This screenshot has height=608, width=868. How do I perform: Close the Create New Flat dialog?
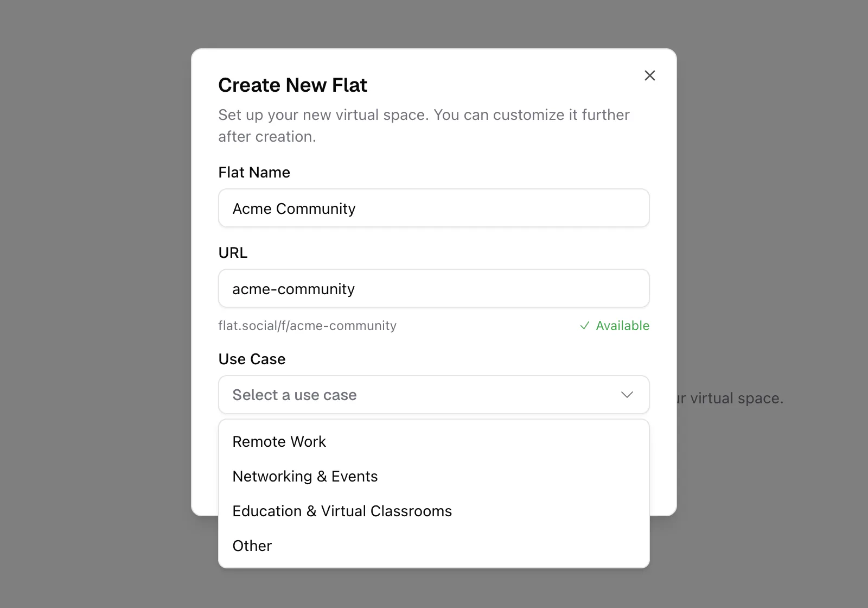[x=649, y=75]
